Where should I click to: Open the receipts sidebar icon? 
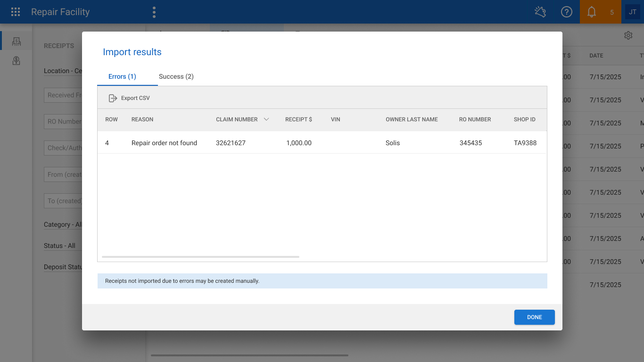[x=17, y=41]
